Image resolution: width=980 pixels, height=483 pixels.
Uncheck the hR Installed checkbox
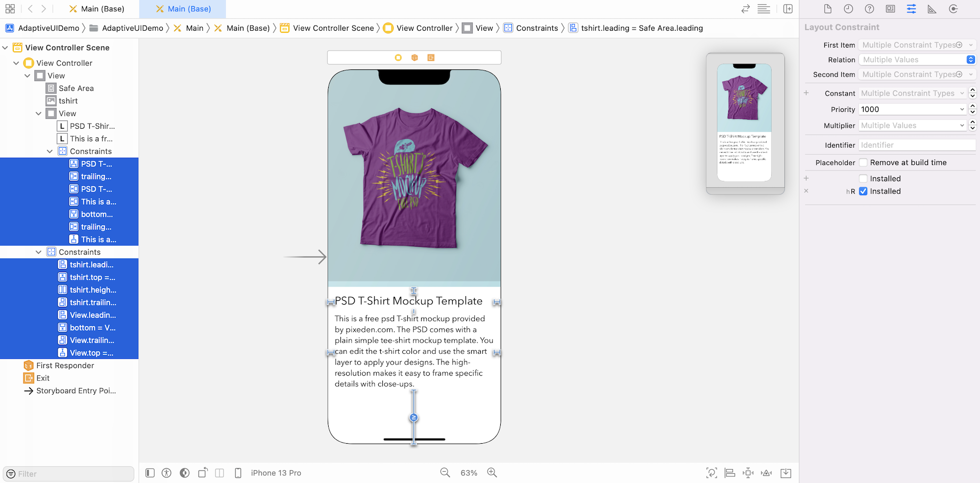(x=863, y=191)
